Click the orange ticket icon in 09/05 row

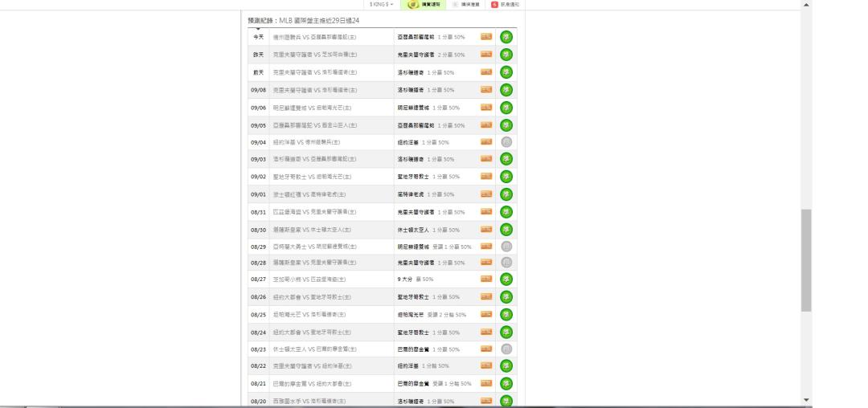486,125
